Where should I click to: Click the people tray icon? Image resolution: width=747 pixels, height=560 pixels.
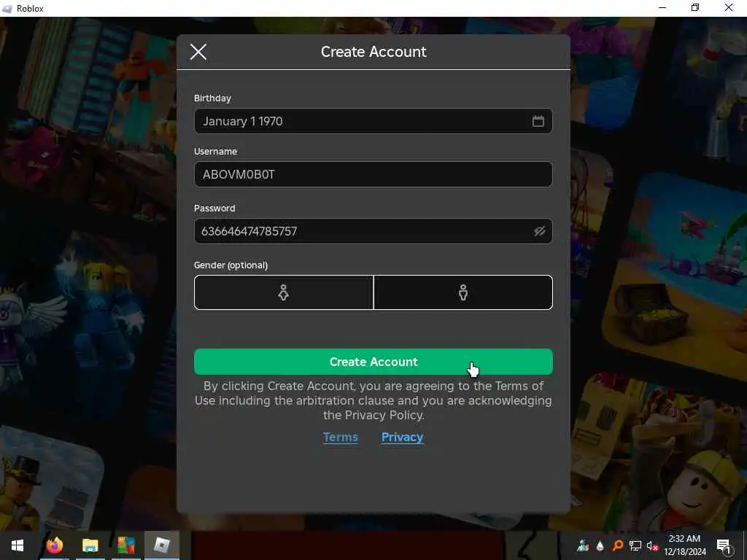(583, 545)
